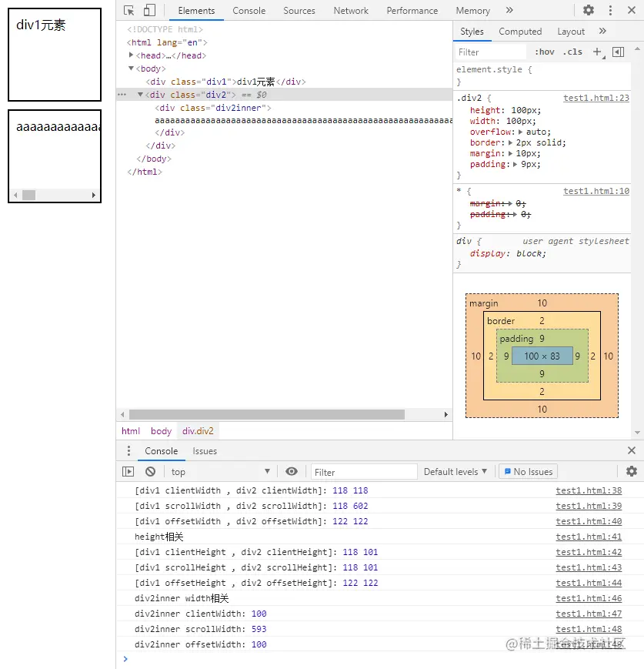
Task: Click body in the breadcrumb bar
Action: click(x=161, y=431)
